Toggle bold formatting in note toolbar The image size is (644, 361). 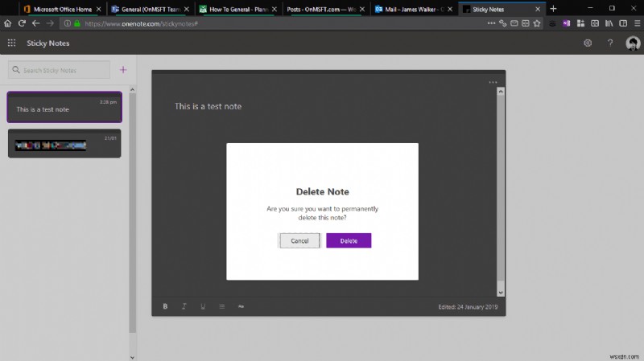point(165,306)
